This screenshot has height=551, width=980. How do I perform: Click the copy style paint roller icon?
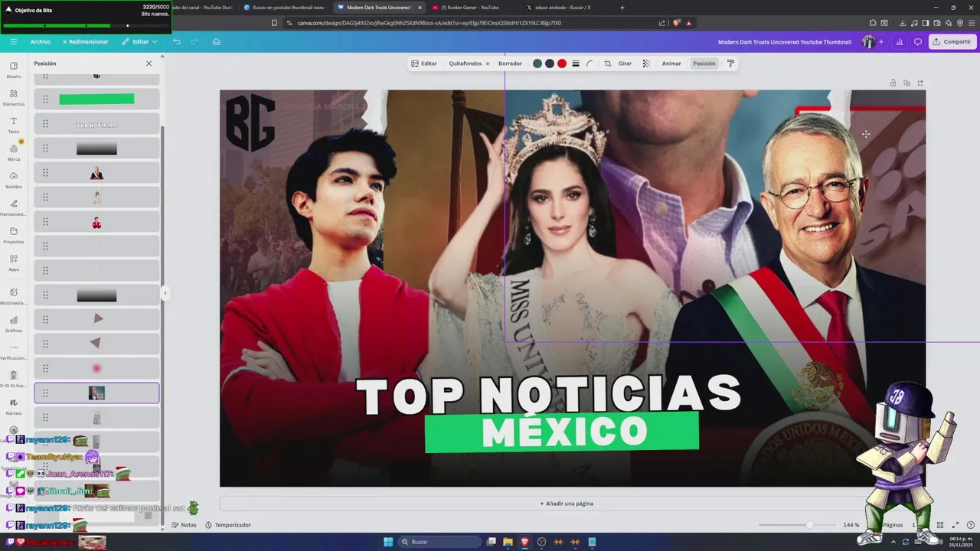coord(730,64)
